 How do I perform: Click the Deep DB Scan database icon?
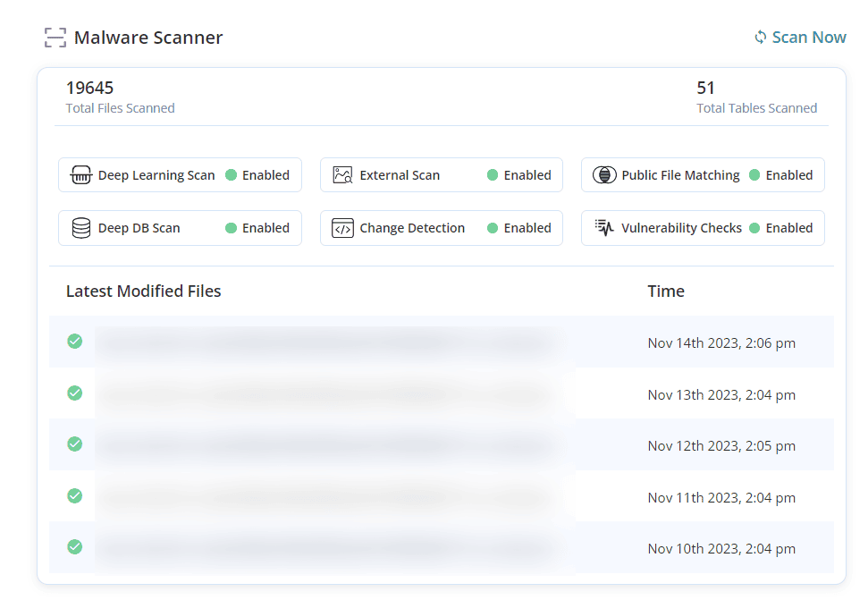tap(81, 228)
